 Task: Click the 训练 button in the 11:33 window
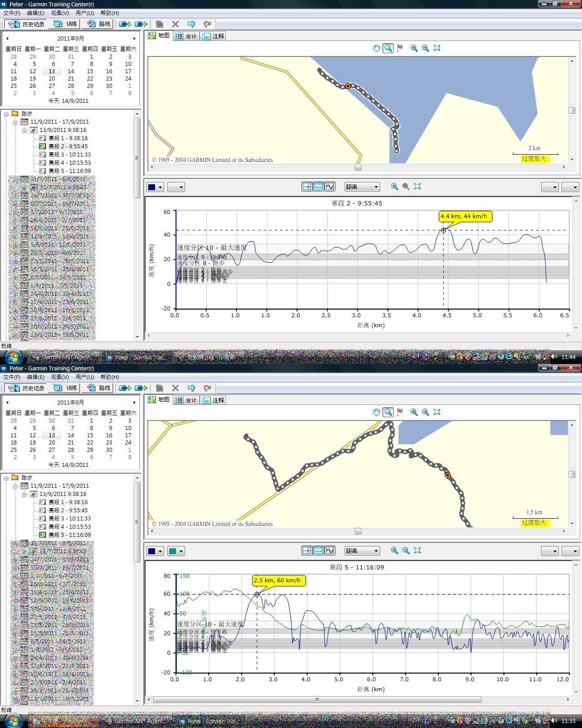[x=65, y=388]
